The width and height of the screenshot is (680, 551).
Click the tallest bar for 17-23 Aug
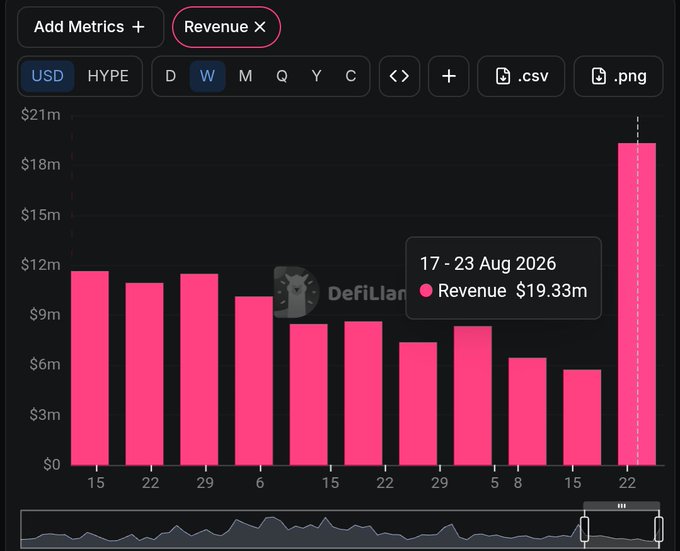pos(637,304)
